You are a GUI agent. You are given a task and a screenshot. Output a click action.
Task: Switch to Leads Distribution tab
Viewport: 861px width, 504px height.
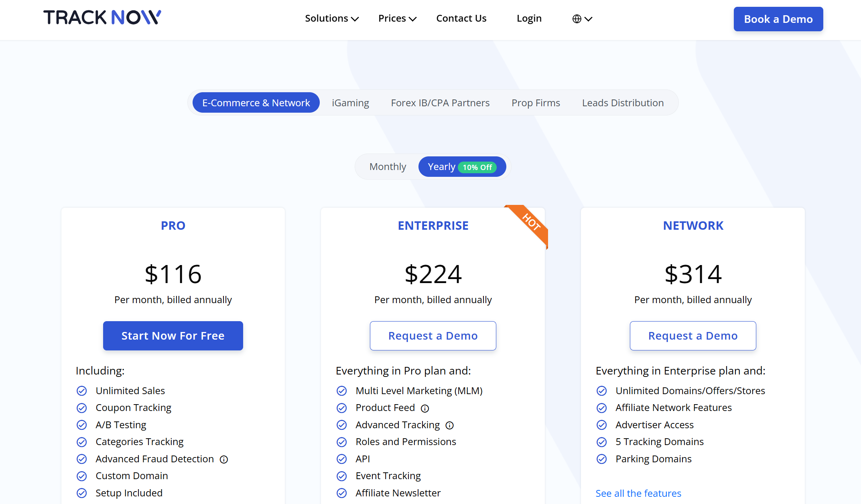point(623,103)
